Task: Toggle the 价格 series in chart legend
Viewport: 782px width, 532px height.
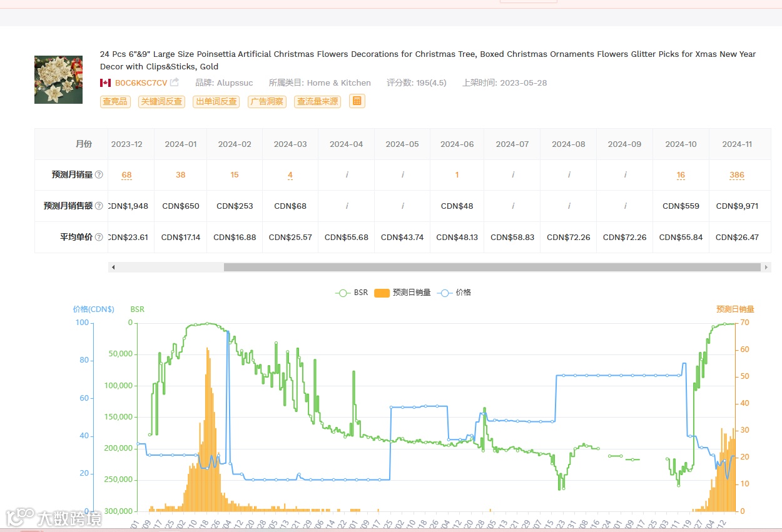Action: (x=454, y=293)
